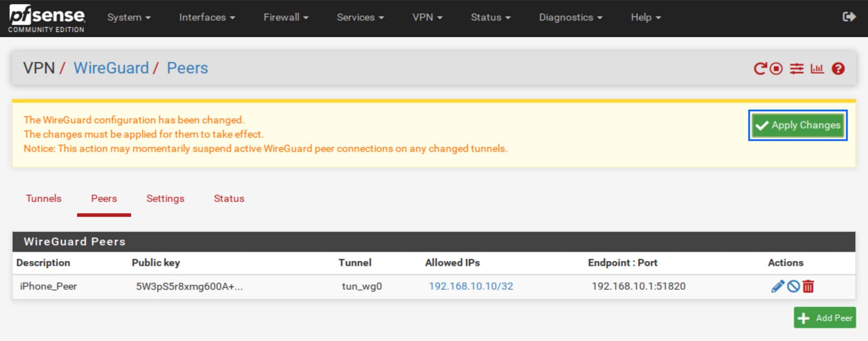Click the Endpoint : Port column header
The image size is (868, 341).
622,263
